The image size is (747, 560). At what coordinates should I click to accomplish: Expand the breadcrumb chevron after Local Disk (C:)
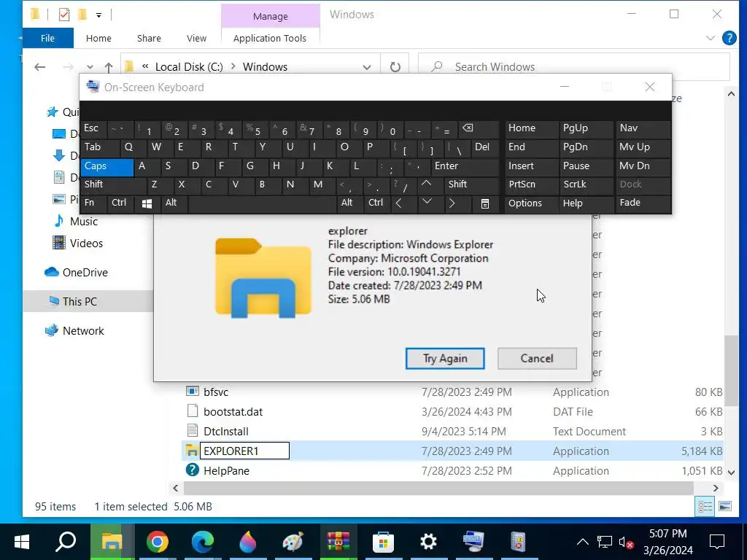(233, 66)
